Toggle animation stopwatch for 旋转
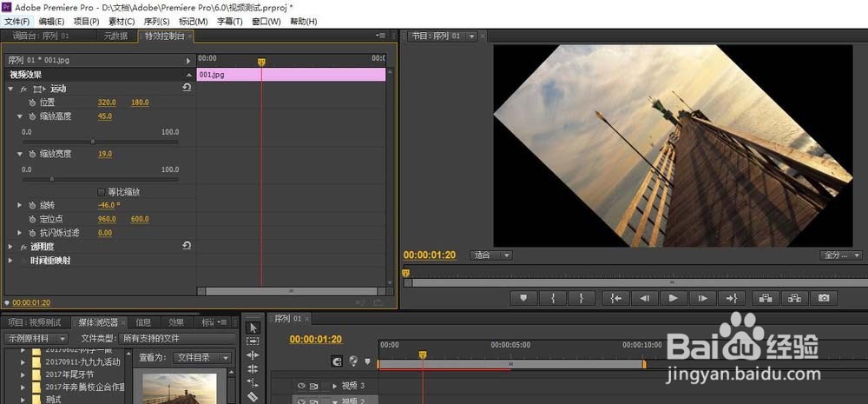Viewport: 868px width, 404px height. coord(32,205)
